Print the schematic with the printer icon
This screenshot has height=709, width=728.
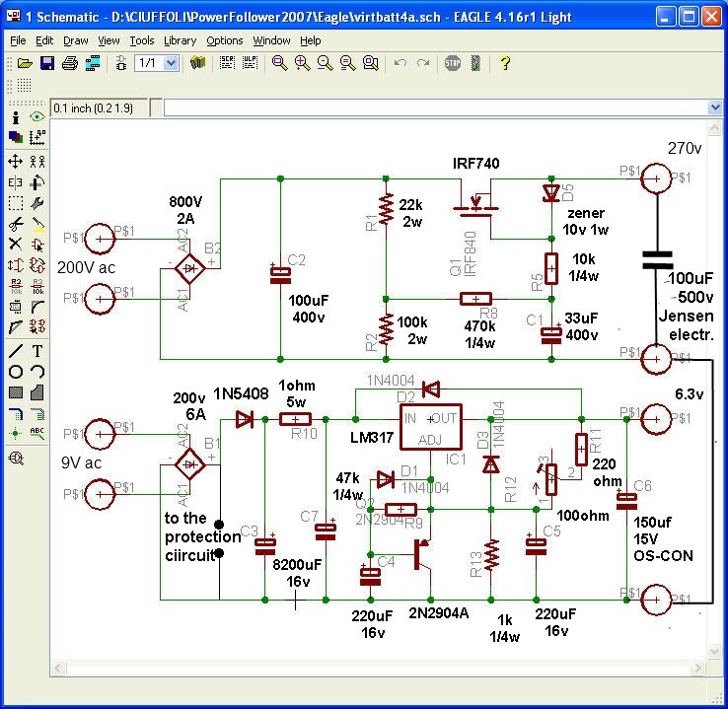coord(69,63)
